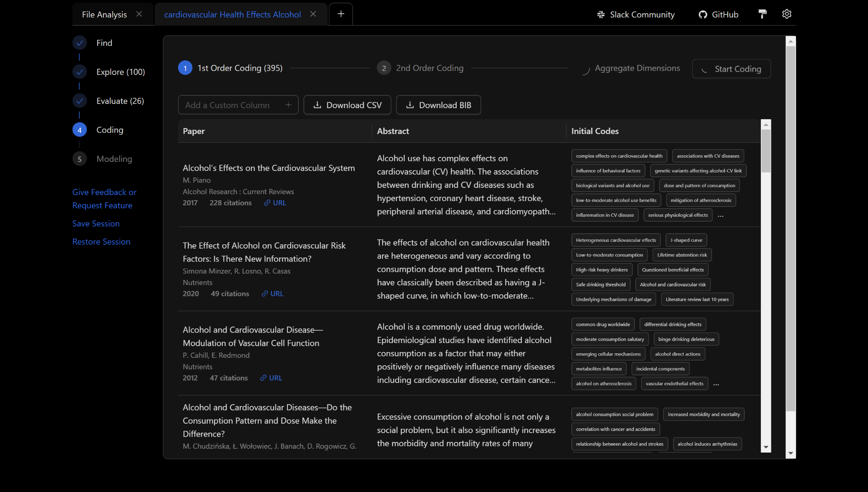
Task: Click the Find step checkmark icon
Action: [79, 43]
